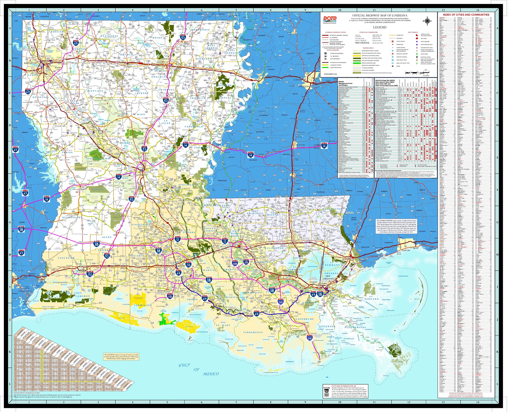Click the Ferry symbol in Map Symbols
The height and width of the screenshot is (420, 517).
393,66
